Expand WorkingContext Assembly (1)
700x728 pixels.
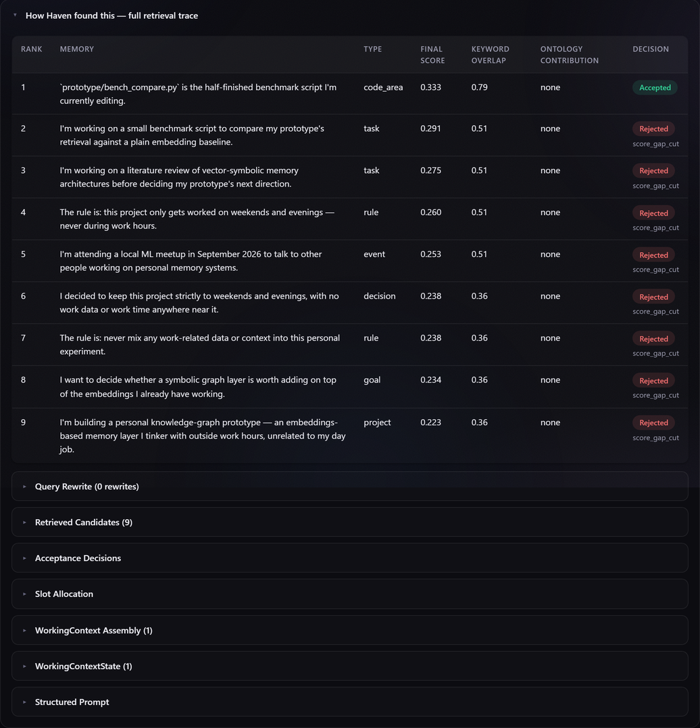(x=349, y=630)
